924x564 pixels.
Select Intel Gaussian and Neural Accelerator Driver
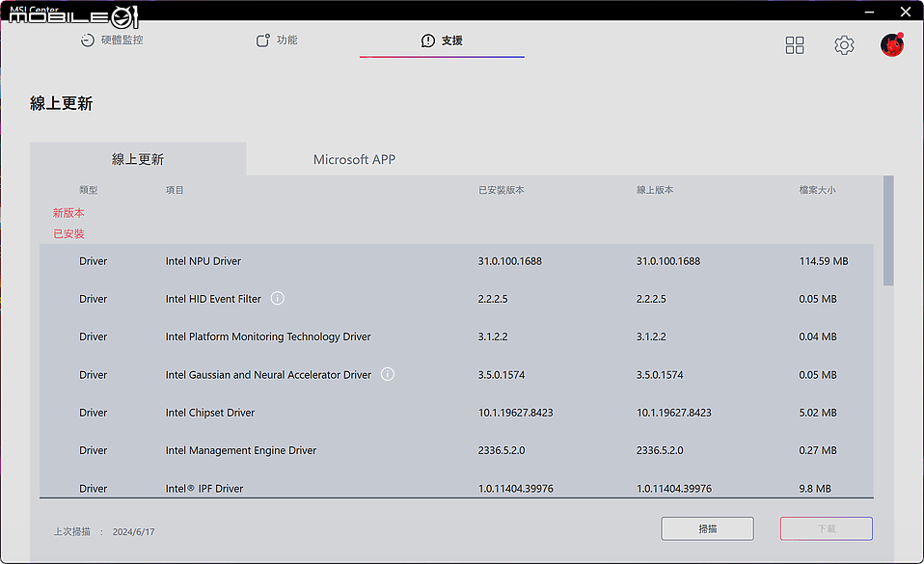[x=268, y=375]
